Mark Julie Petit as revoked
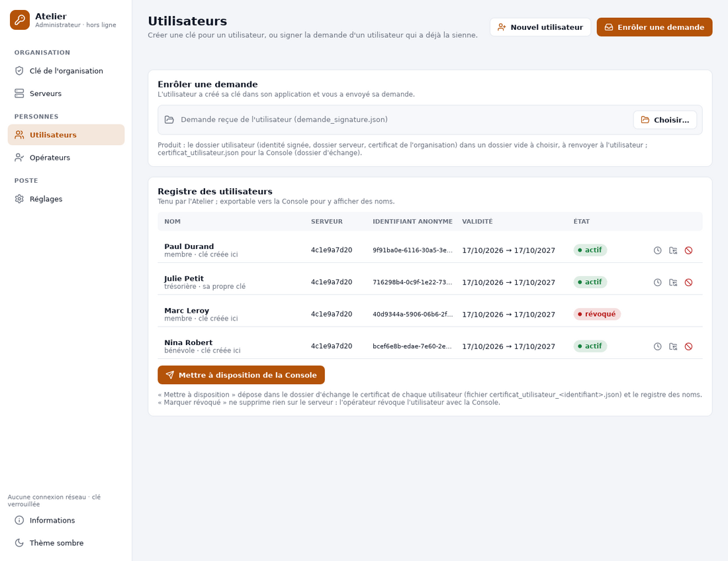The width and height of the screenshot is (728, 561). click(688, 283)
